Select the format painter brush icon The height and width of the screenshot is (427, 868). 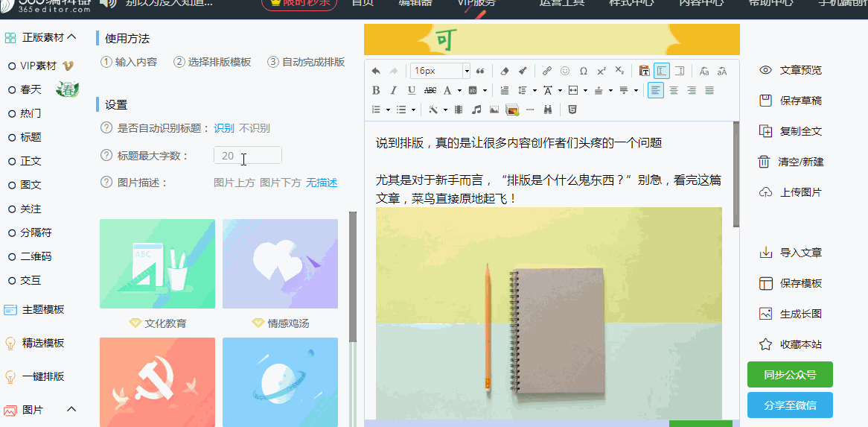pos(522,71)
